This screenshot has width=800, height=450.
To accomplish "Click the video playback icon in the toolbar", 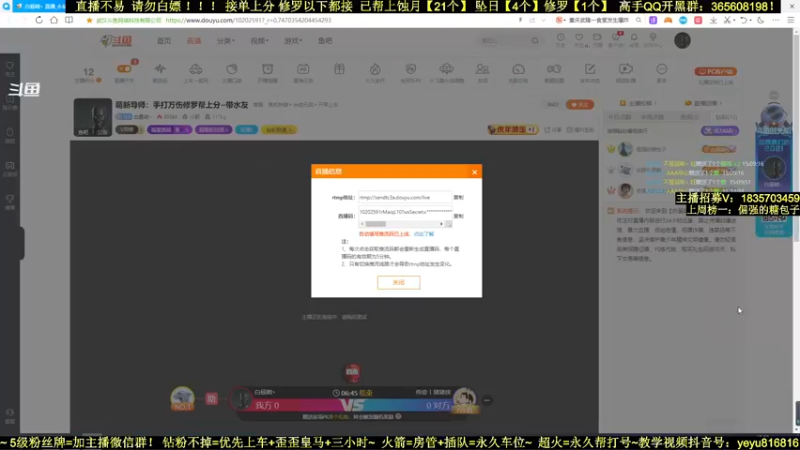I will [x=626, y=69].
